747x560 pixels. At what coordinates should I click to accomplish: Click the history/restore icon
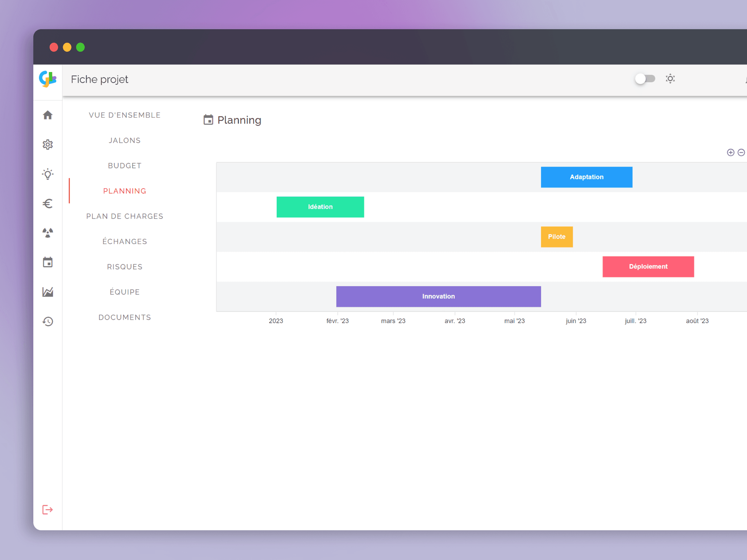49,321
